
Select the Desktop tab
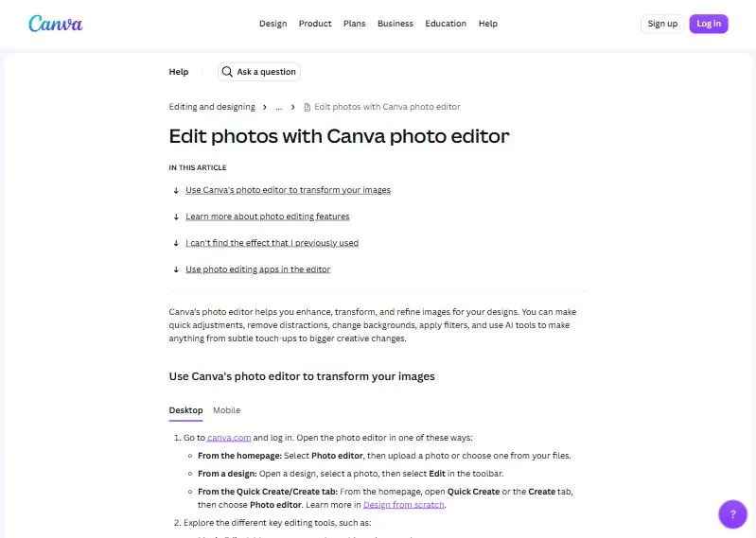point(185,410)
